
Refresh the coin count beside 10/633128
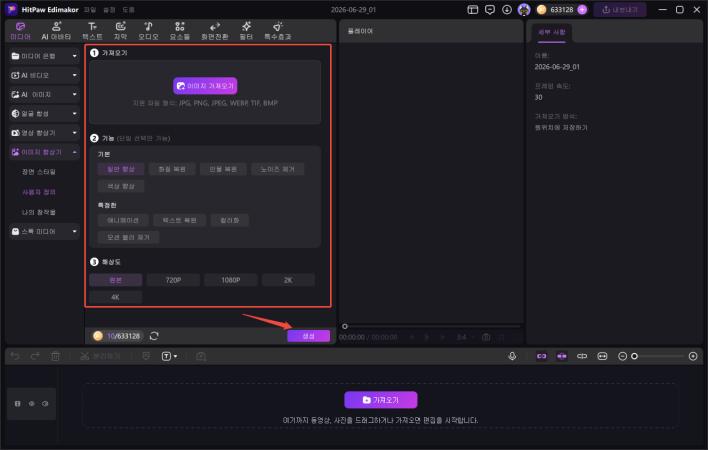pyautogui.click(x=154, y=336)
